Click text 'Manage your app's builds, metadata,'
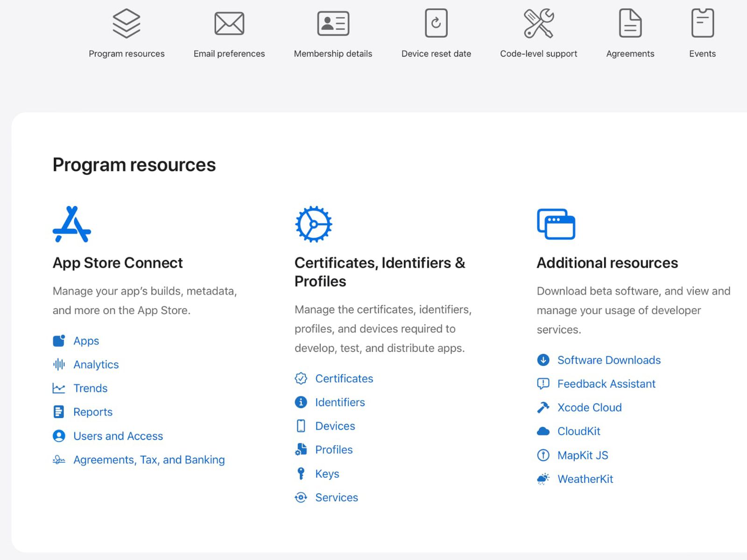The width and height of the screenshot is (747, 560). pyautogui.click(x=145, y=291)
